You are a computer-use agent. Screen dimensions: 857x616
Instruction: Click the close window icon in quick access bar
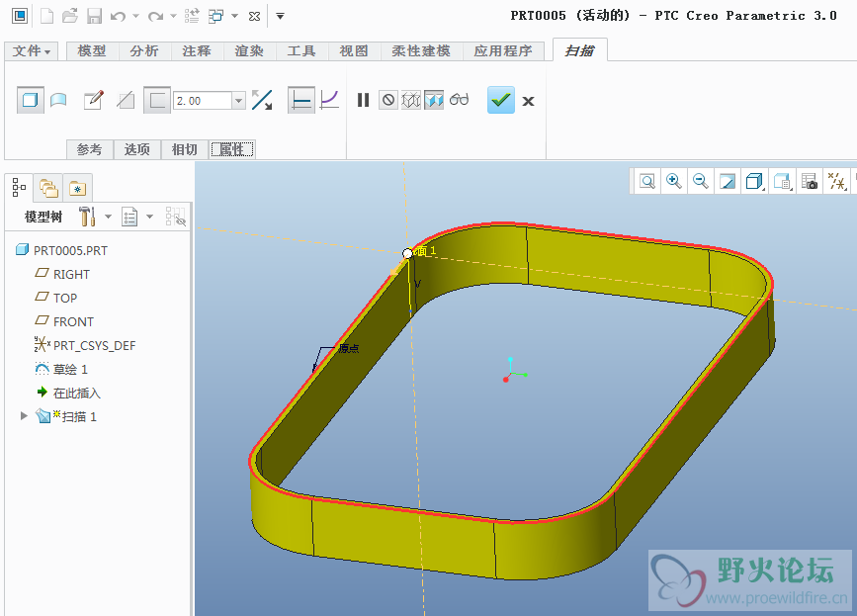tap(254, 17)
